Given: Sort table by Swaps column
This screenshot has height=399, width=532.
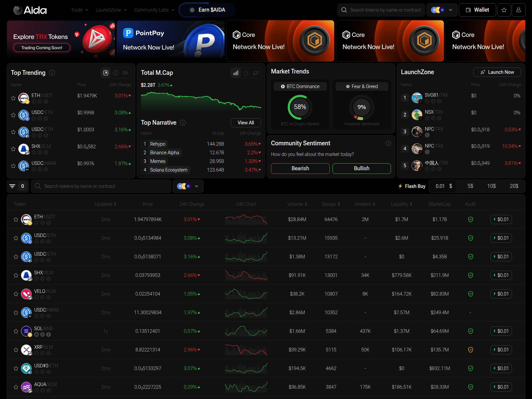Looking at the screenshot, I should [x=331, y=204].
